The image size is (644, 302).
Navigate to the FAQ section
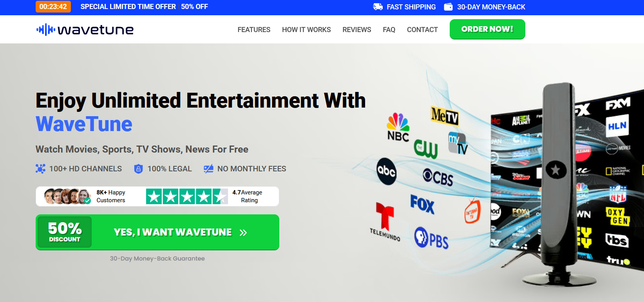coord(389,30)
